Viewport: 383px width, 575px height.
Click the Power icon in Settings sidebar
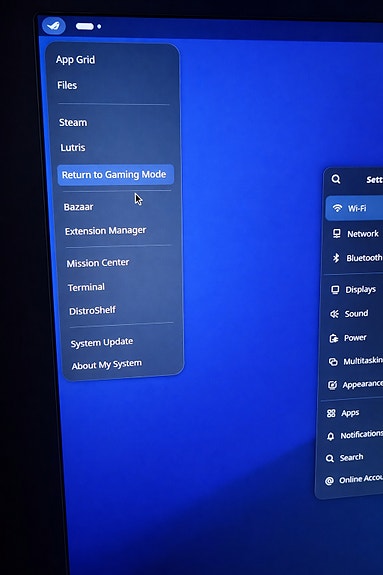333,338
